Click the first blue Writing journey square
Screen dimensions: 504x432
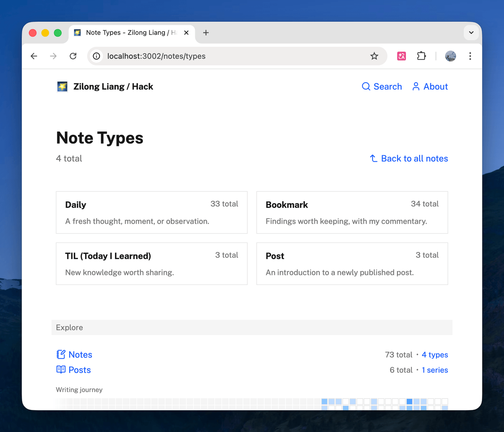pos(324,402)
